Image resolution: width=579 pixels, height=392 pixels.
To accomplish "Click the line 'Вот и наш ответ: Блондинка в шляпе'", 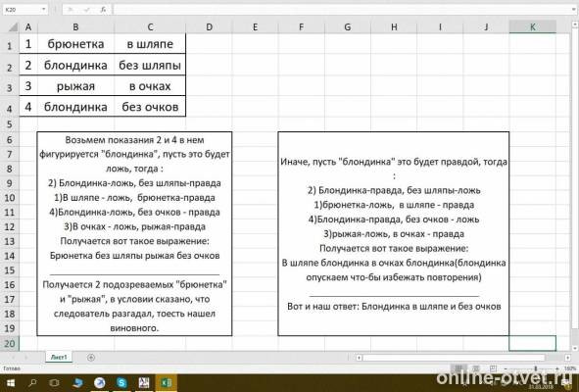I will coord(394,307).
